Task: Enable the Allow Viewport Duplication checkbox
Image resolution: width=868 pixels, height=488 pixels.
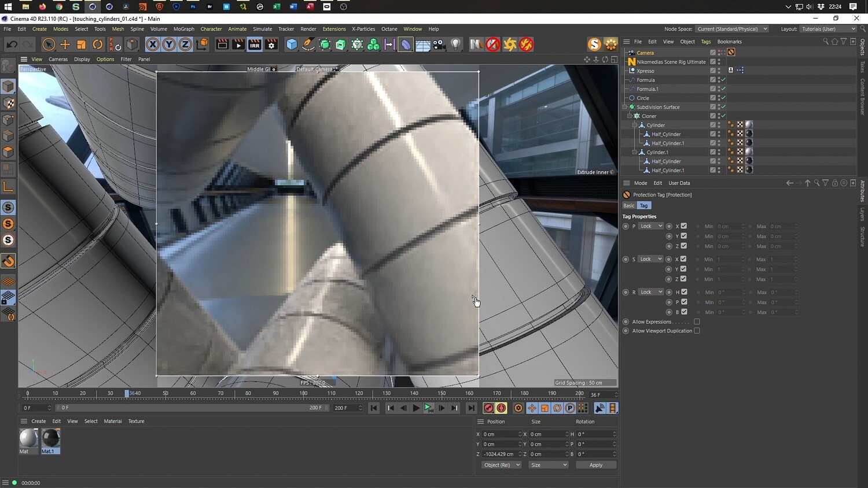Action: 697,331
